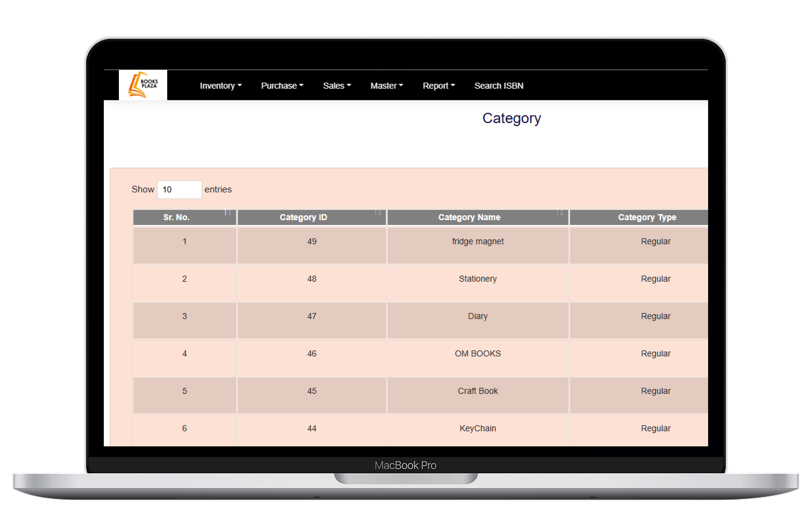Click 'Regular' type in OM BOOKS row
The image size is (812, 516).
pos(656,354)
